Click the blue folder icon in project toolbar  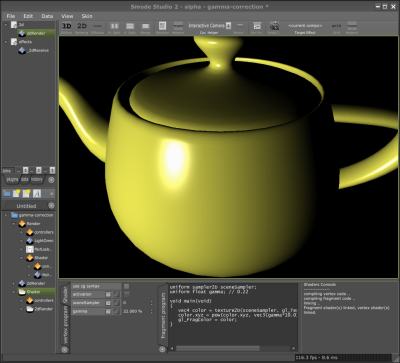(x=6, y=193)
